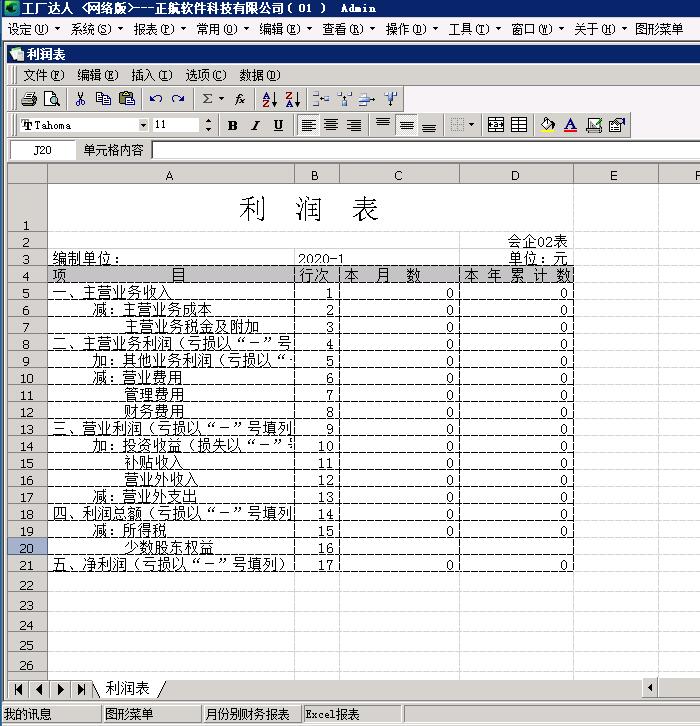
Task: Click the font color A icon
Action: point(570,125)
